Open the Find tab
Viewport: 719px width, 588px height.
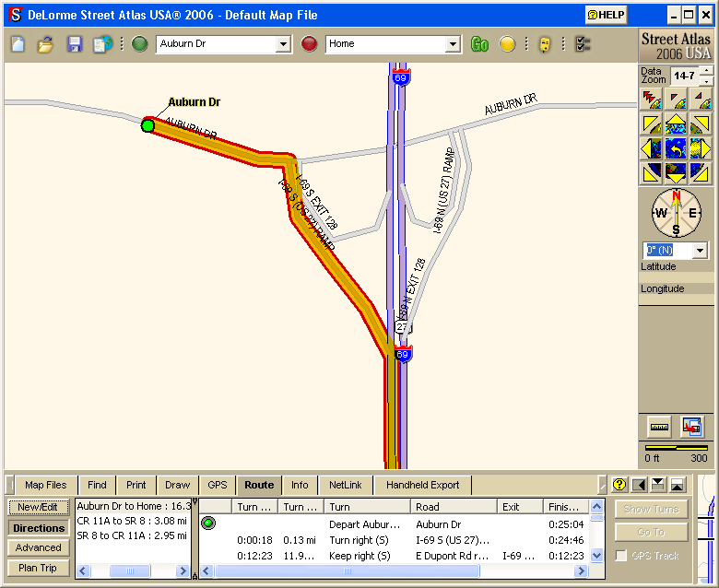97,485
